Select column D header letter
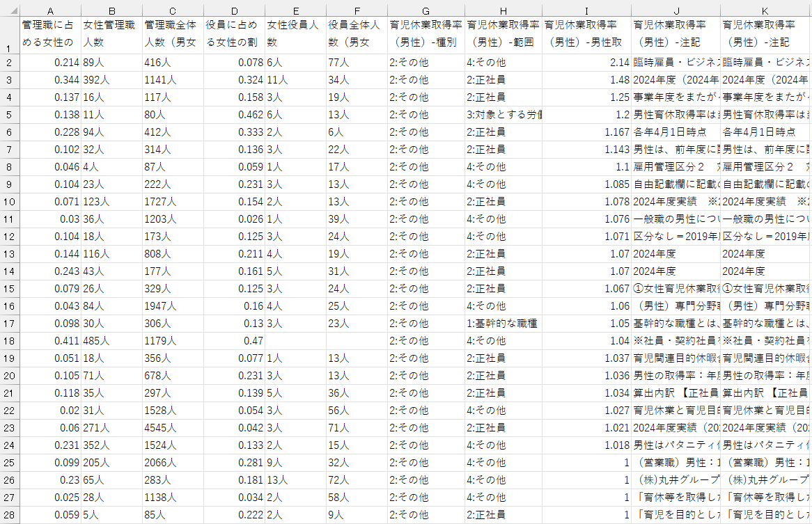812x524 pixels. [235, 10]
